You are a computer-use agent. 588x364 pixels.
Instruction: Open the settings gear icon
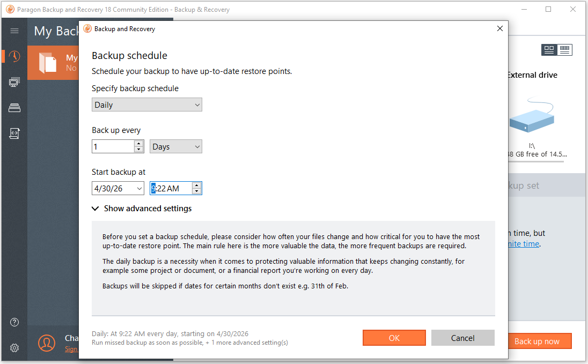coord(14,348)
